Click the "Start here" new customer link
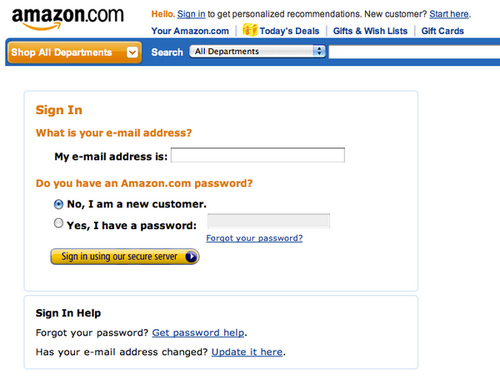Viewport: 500px width, 379px height. pyautogui.click(x=449, y=14)
